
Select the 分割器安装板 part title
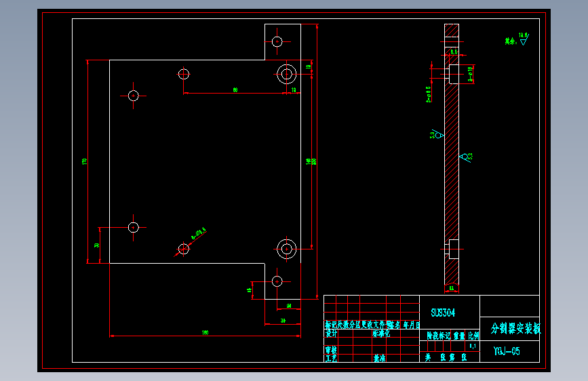click(516, 329)
